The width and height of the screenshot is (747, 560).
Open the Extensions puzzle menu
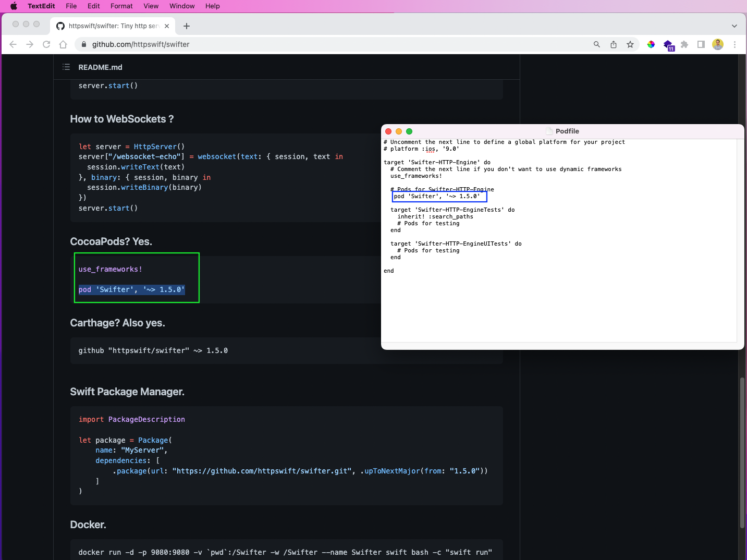(684, 44)
